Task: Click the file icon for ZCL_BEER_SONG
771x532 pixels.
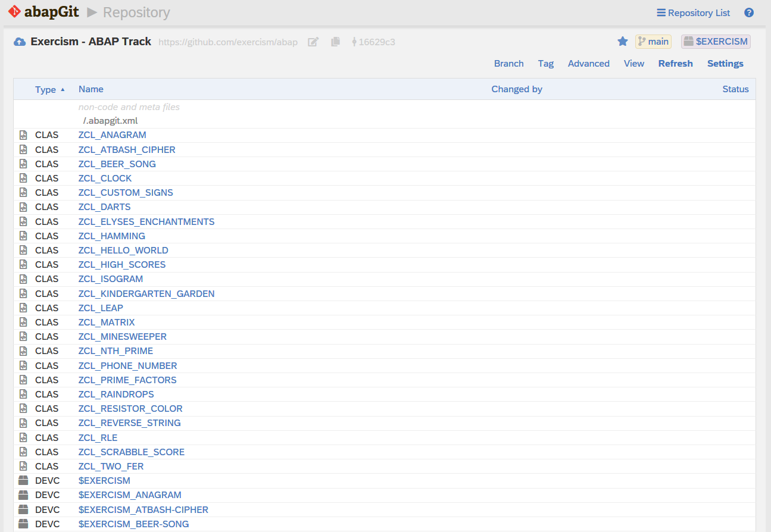Action: (x=23, y=164)
